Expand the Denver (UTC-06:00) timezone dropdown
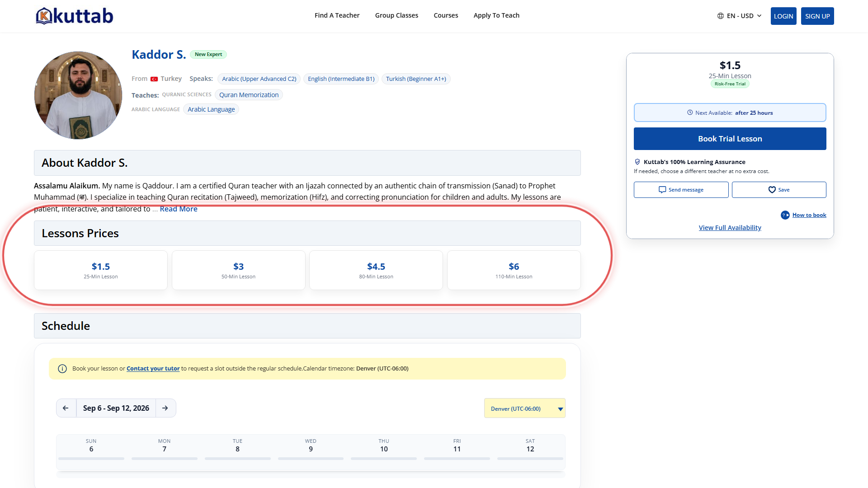Image resolution: width=868 pixels, height=488 pixels. click(524, 408)
